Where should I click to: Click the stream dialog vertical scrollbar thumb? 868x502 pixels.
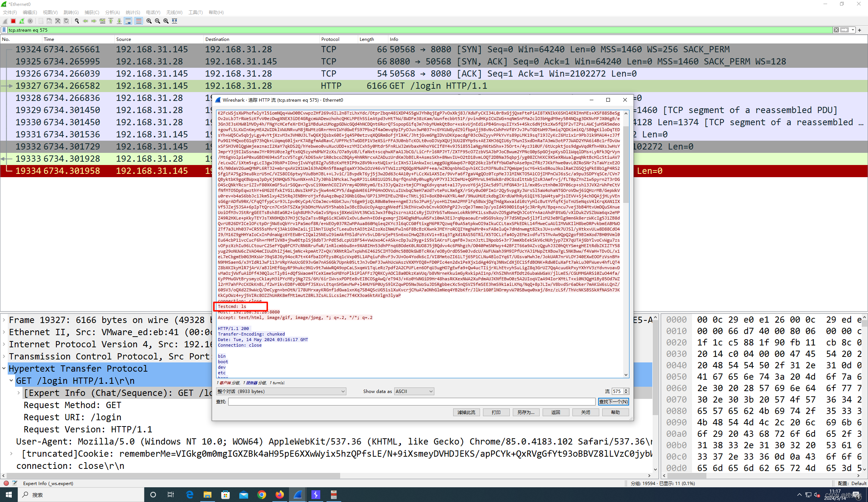tap(626, 164)
